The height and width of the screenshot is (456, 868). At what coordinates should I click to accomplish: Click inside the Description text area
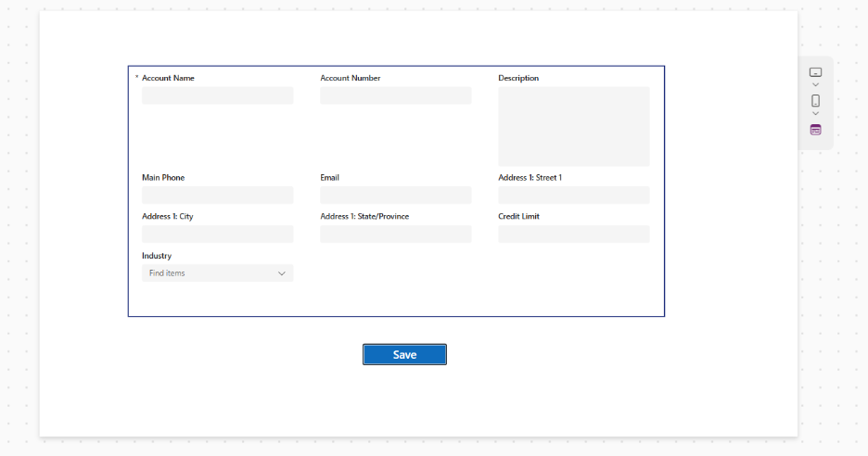pyautogui.click(x=573, y=126)
